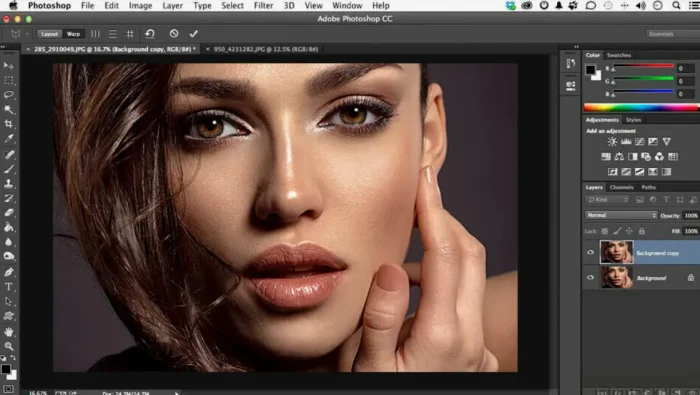Commit the transform with the checkmark
The width and height of the screenshot is (700, 395).
tap(193, 33)
